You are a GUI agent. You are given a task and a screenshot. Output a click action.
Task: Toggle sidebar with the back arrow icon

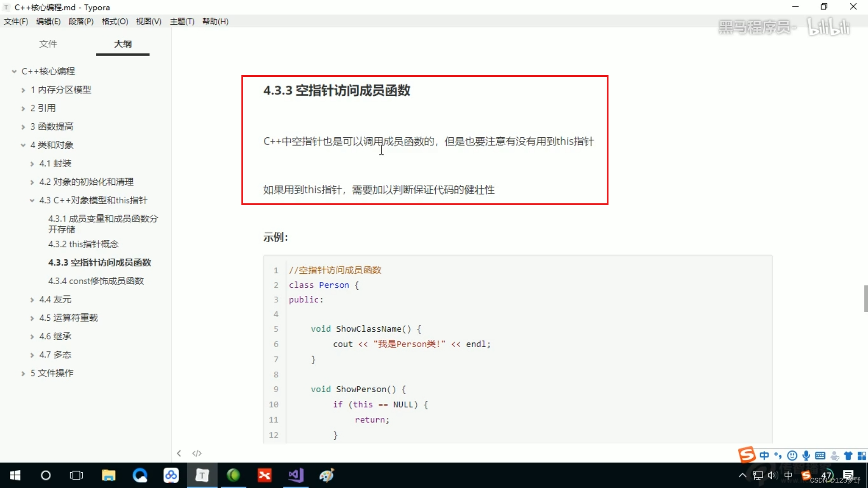click(x=179, y=453)
